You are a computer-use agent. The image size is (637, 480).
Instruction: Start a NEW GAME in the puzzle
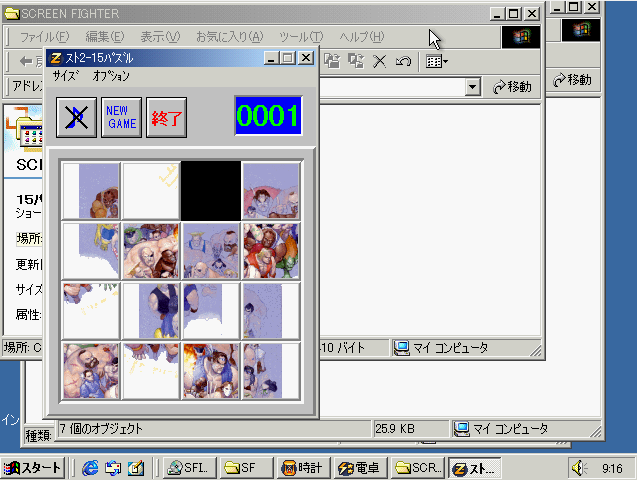(x=121, y=117)
